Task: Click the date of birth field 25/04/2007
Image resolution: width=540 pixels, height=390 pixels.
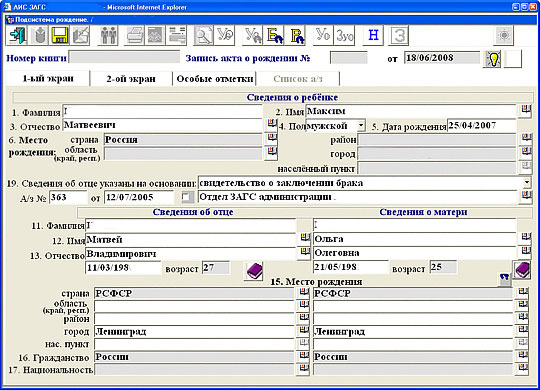Action: tap(481, 126)
